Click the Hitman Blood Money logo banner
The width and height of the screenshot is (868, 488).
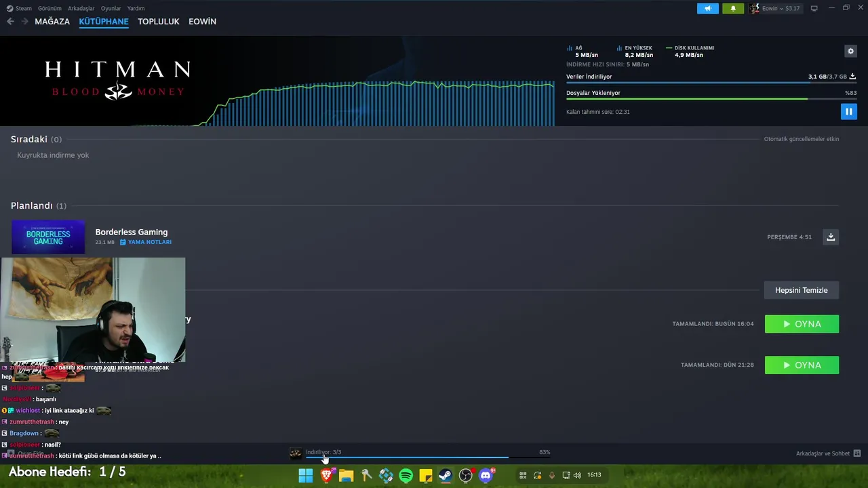(x=118, y=81)
